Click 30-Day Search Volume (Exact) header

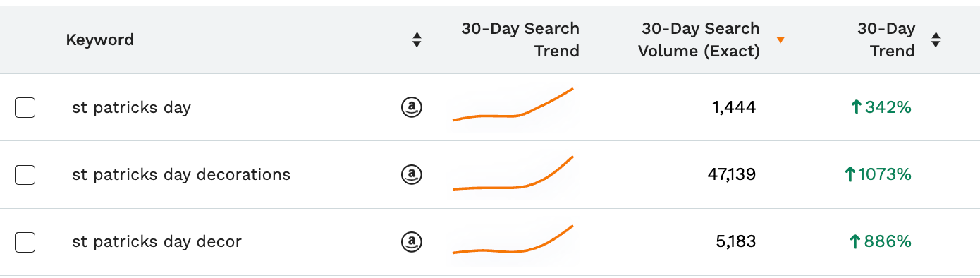[699, 40]
